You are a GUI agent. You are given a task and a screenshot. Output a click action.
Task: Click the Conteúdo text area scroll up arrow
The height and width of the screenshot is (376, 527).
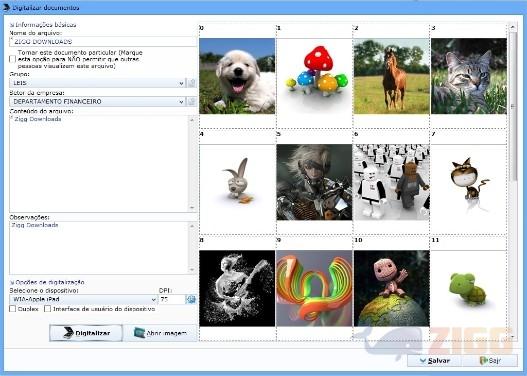tap(192, 119)
